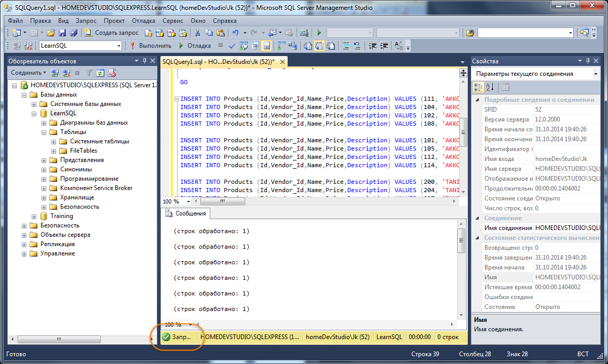Expand the Представления folder
The image size is (608, 364).
point(44,160)
